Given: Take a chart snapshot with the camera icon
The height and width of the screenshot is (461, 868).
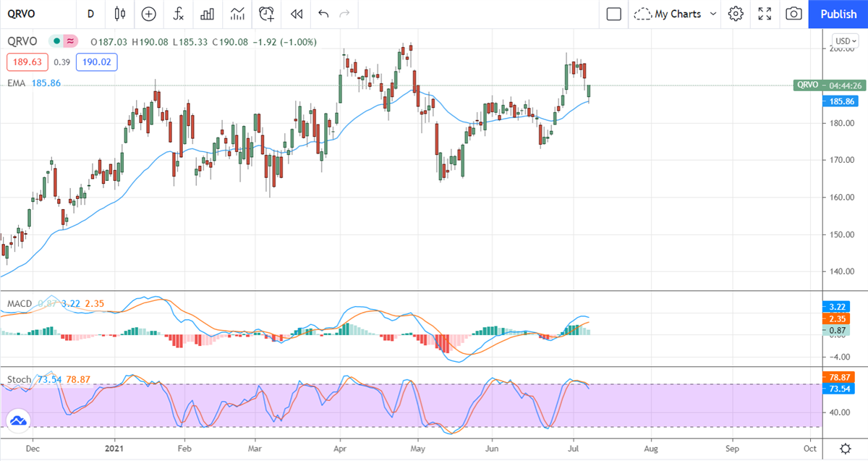Looking at the screenshot, I should 793,14.
